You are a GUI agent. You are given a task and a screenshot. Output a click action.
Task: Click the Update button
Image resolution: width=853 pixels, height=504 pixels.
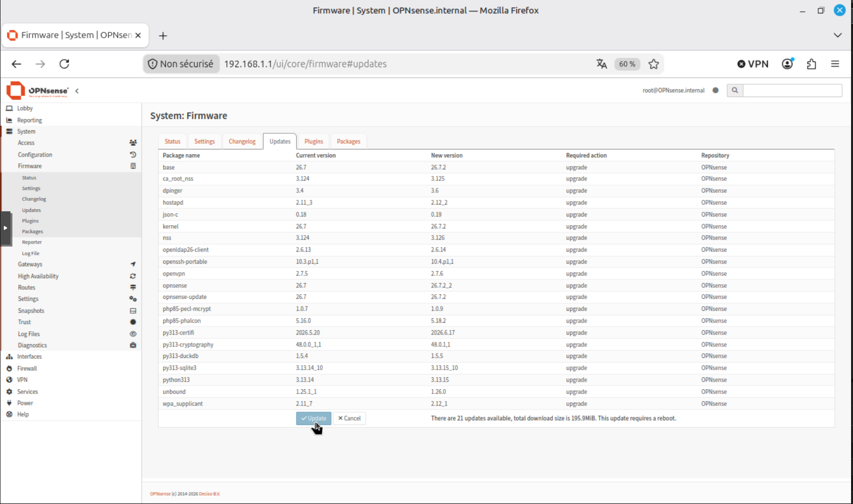pyautogui.click(x=313, y=418)
